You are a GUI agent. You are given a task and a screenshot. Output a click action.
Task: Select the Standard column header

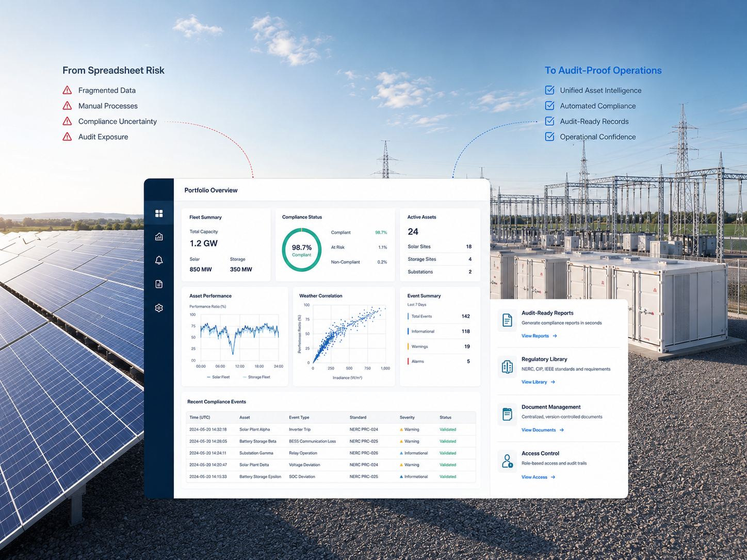(x=358, y=418)
